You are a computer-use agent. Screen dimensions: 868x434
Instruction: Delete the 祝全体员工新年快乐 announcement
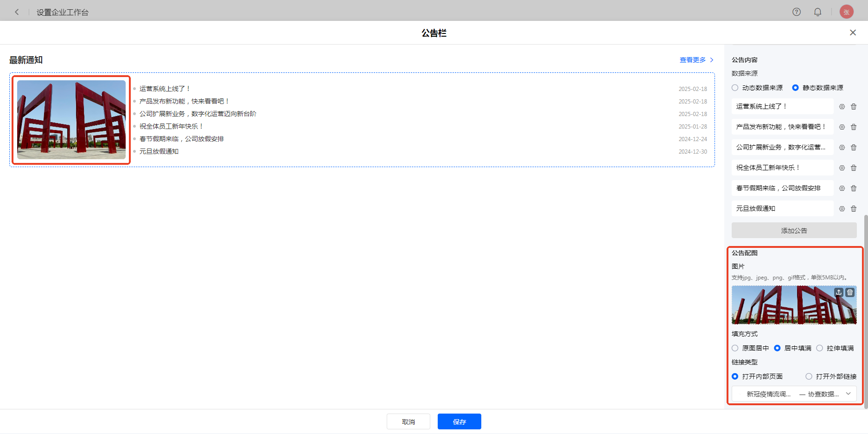click(x=854, y=168)
